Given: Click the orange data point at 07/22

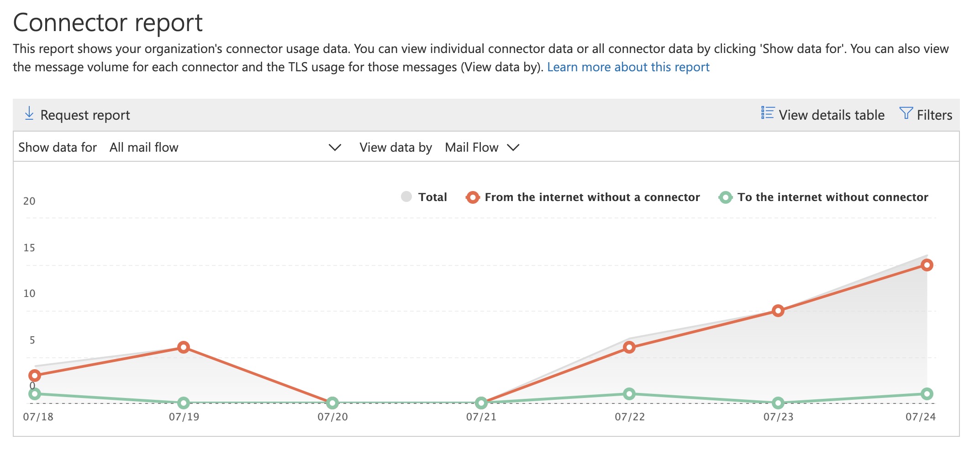Looking at the screenshot, I should pos(629,347).
